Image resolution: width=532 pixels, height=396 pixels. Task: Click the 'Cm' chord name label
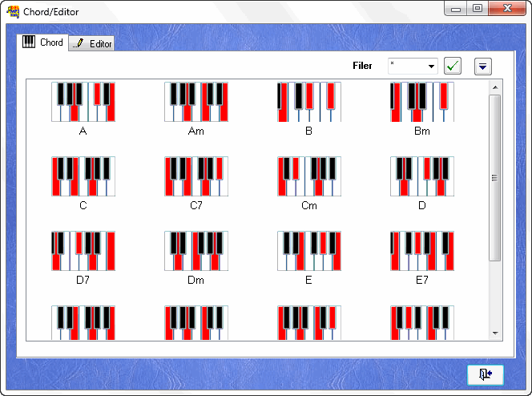[309, 205]
